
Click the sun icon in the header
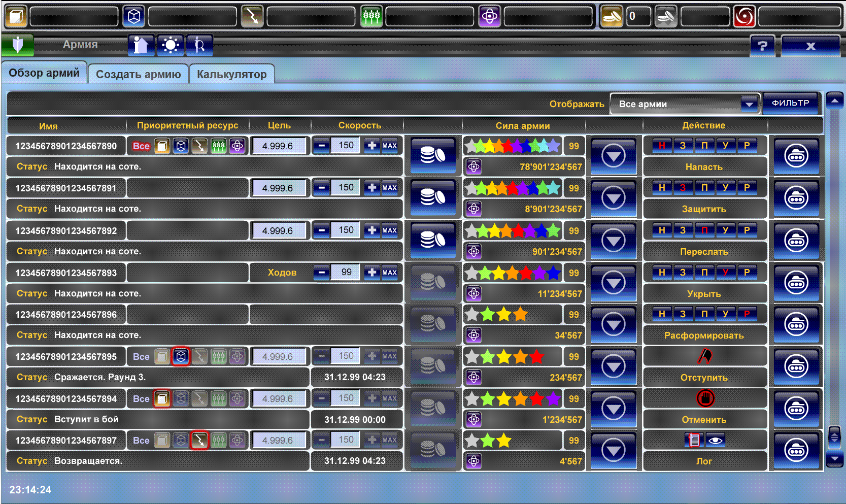click(x=170, y=46)
